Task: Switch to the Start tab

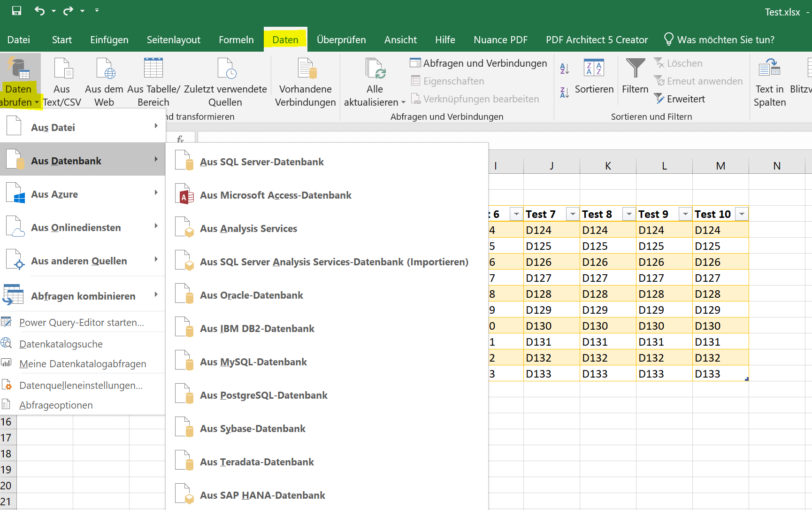Action: pyautogui.click(x=62, y=40)
